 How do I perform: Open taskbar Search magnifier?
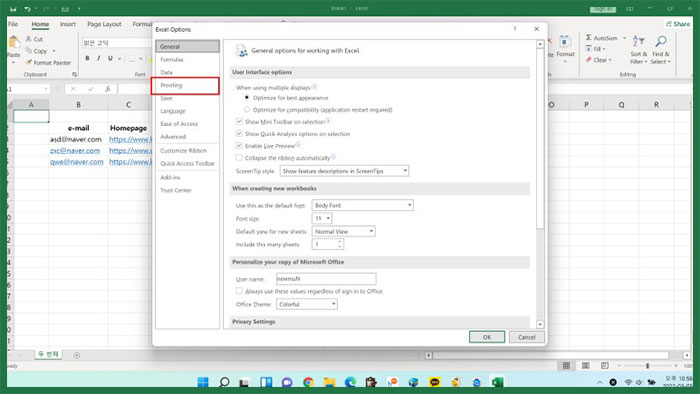point(225,382)
